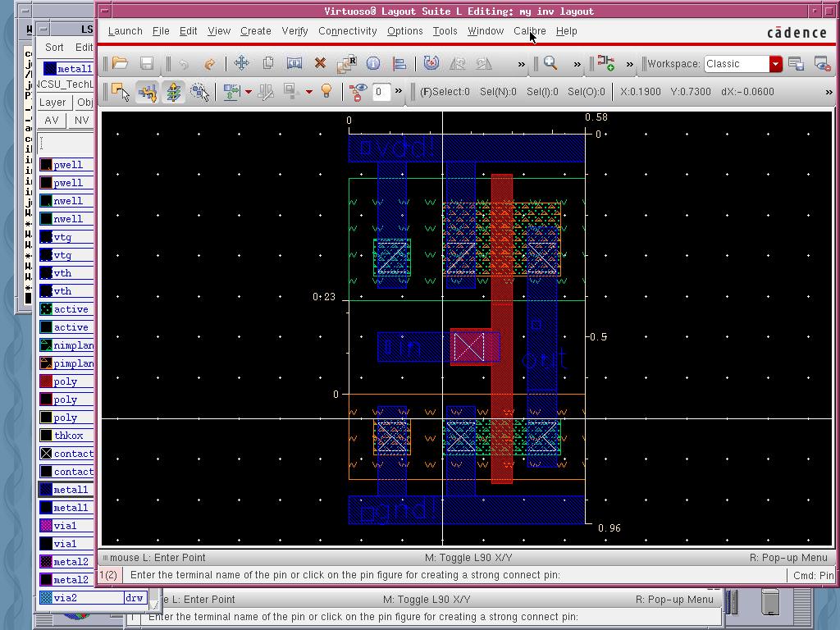Image resolution: width=840 pixels, height=630 pixels.
Task: Open the Verify menu
Action: [294, 31]
